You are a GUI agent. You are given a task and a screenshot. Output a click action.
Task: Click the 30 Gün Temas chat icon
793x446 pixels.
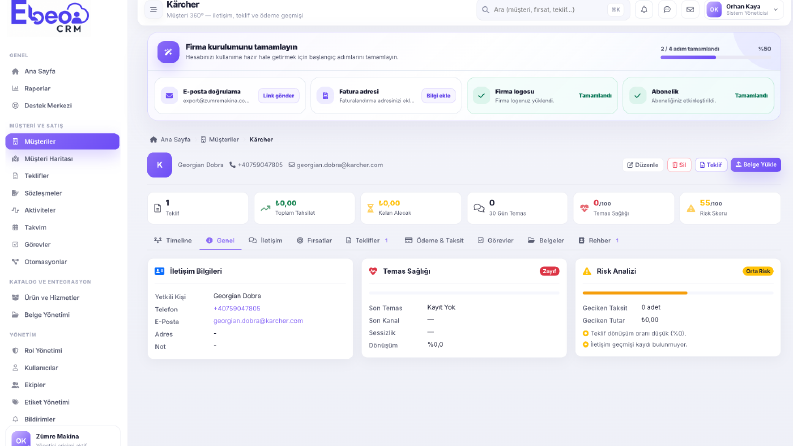[x=479, y=208]
